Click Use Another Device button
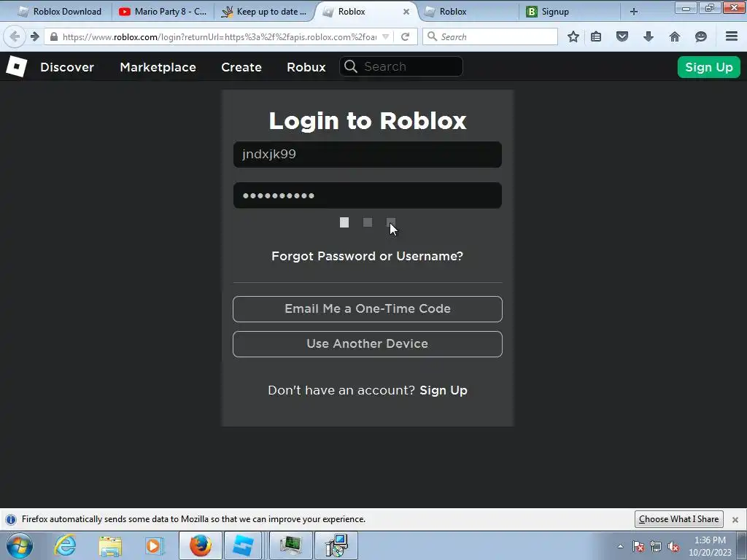Viewport: 747px width, 560px height. point(368,344)
